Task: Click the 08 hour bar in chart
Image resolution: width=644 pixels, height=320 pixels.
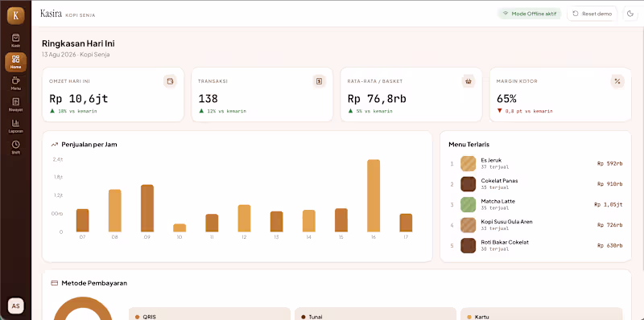Action: click(x=115, y=211)
